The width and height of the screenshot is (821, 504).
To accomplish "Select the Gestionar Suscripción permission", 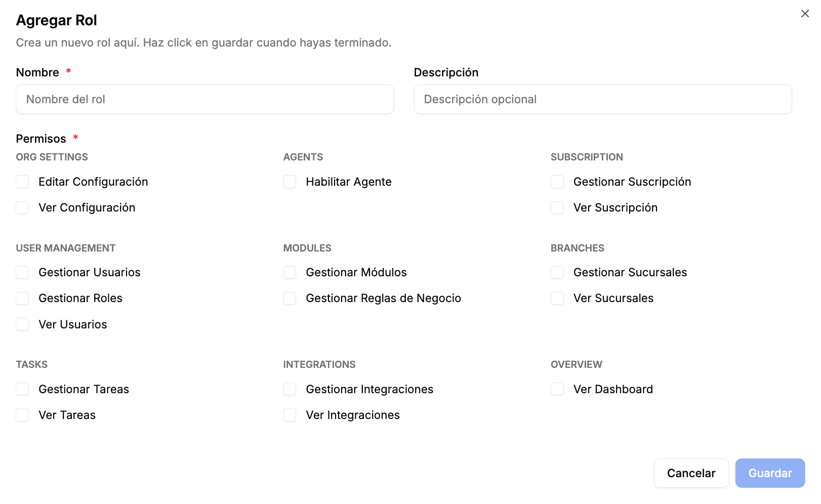I will (557, 182).
